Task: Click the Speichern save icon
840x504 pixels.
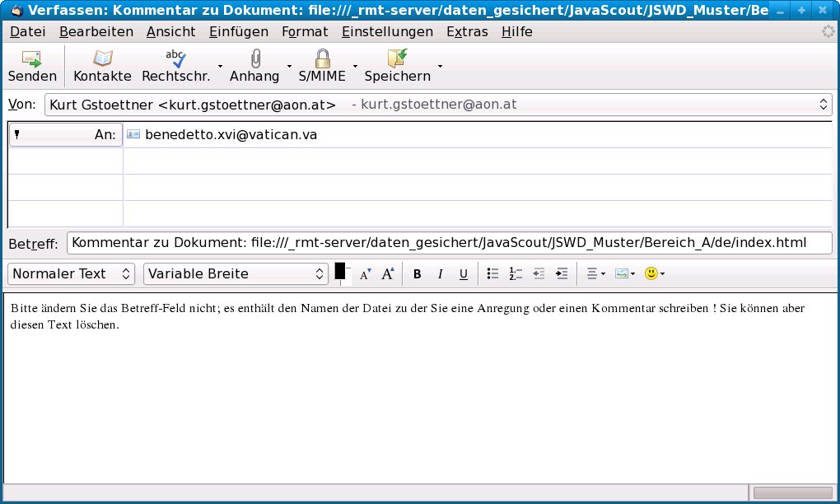Action: (x=397, y=59)
